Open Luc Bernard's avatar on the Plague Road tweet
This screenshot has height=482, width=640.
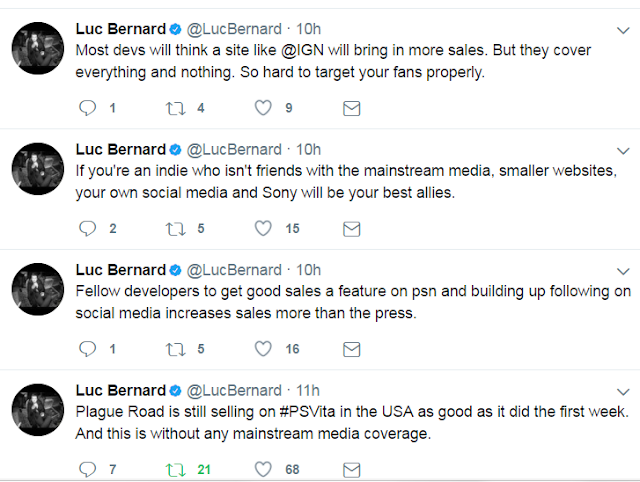coord(38,410)
